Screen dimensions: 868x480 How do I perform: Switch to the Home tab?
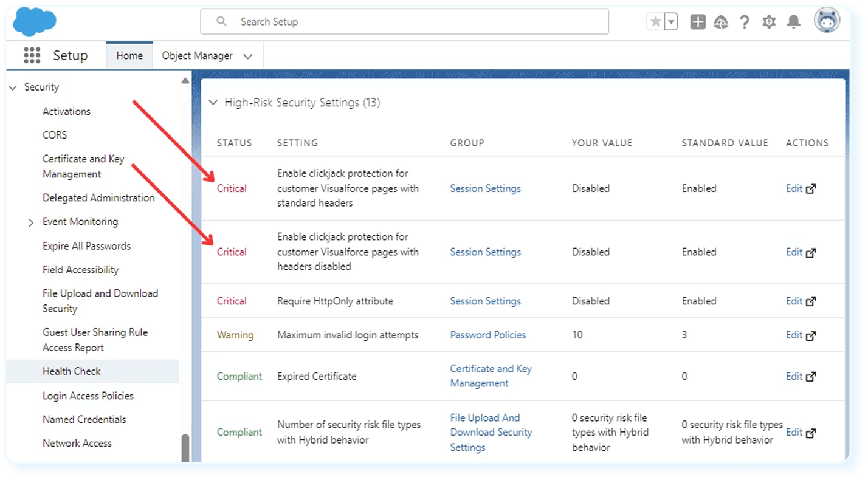point(129,55)
